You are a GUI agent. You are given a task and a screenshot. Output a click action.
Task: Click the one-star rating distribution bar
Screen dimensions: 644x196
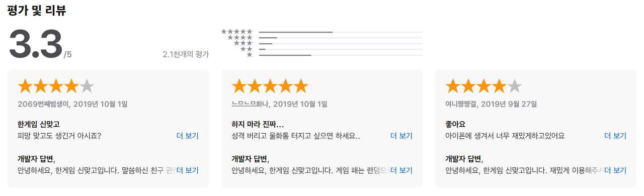point(341,55)
